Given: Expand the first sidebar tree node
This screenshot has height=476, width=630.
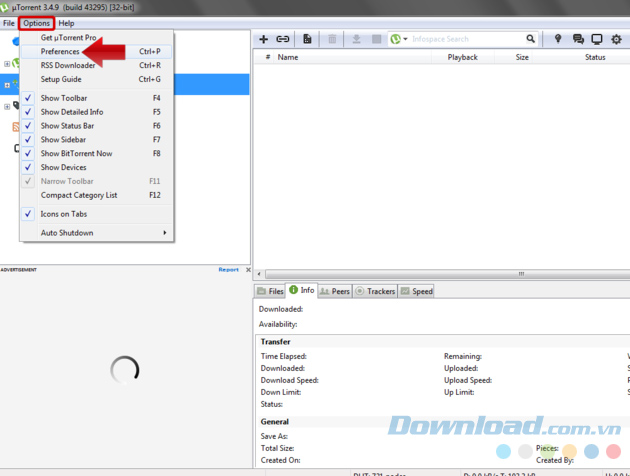Looking at the screenshot, I should click(7, 64).
